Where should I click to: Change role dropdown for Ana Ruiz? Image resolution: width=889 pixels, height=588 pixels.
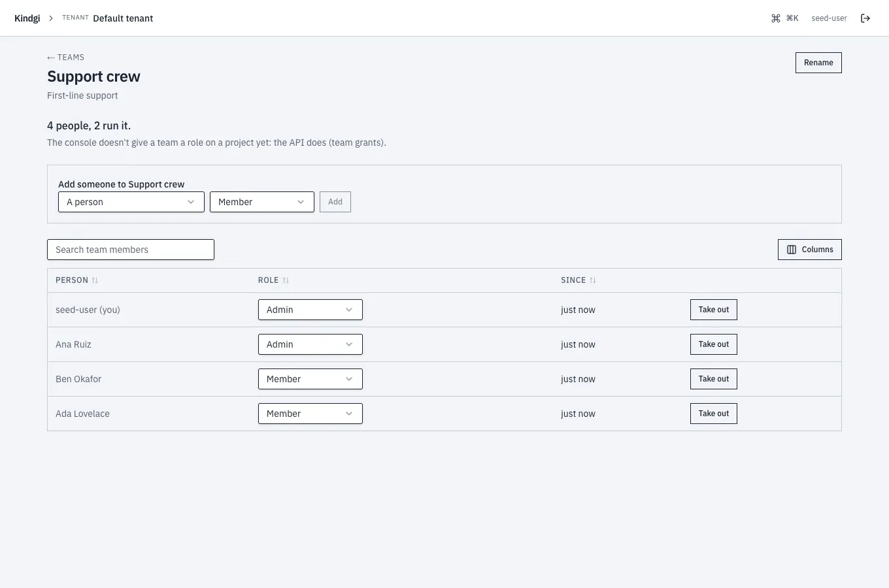click(310, 344)
